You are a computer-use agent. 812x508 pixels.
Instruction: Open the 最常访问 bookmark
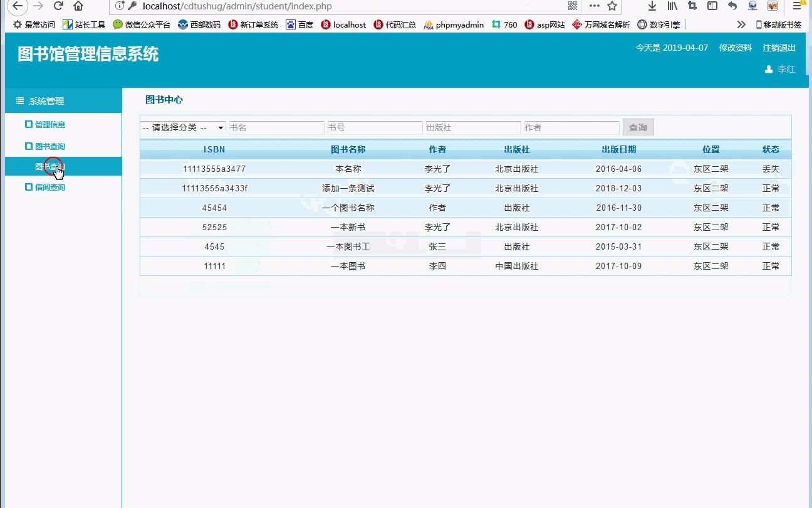tap(34, 25)
